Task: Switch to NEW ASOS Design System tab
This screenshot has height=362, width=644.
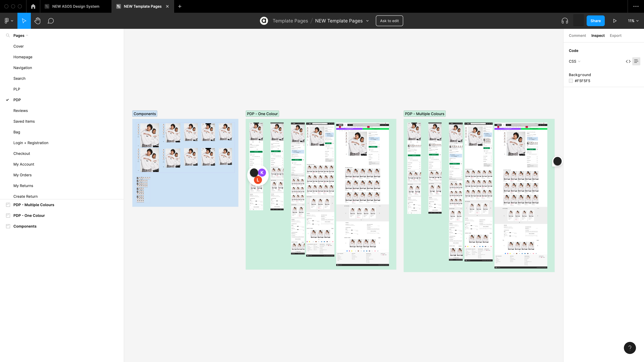Action: 75,6
